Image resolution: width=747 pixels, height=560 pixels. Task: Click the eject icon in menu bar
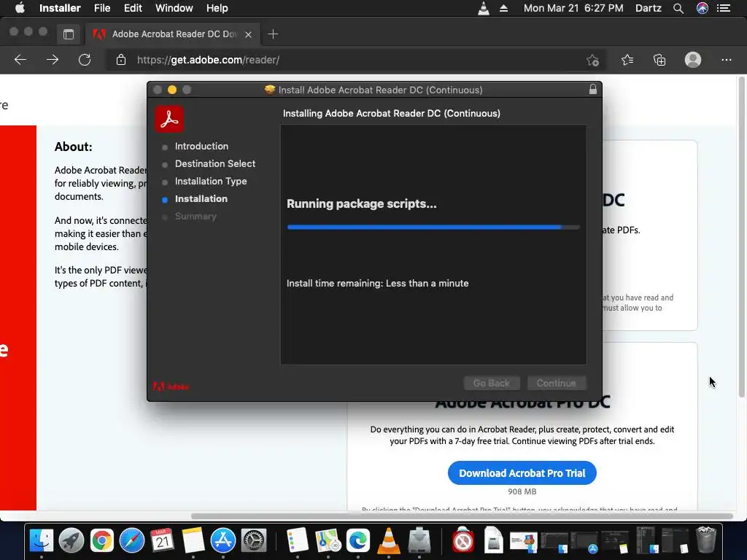click(503, 8)
